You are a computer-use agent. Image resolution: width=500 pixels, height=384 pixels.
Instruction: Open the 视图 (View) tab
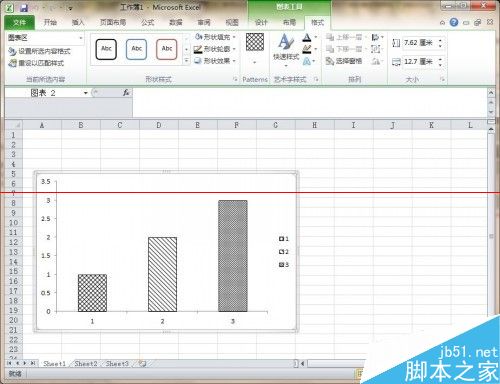point(232,22)
